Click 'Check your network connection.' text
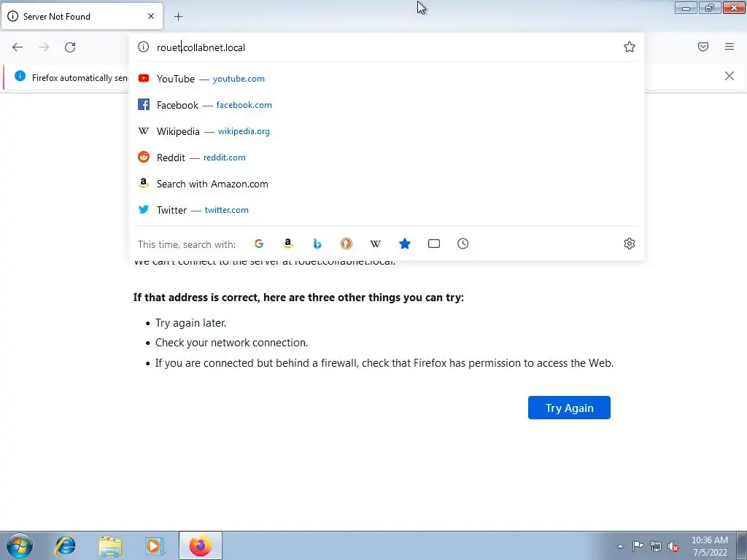The width and height of the screenshot is (747, 560). pyautogui.click(x=231, y=343)
